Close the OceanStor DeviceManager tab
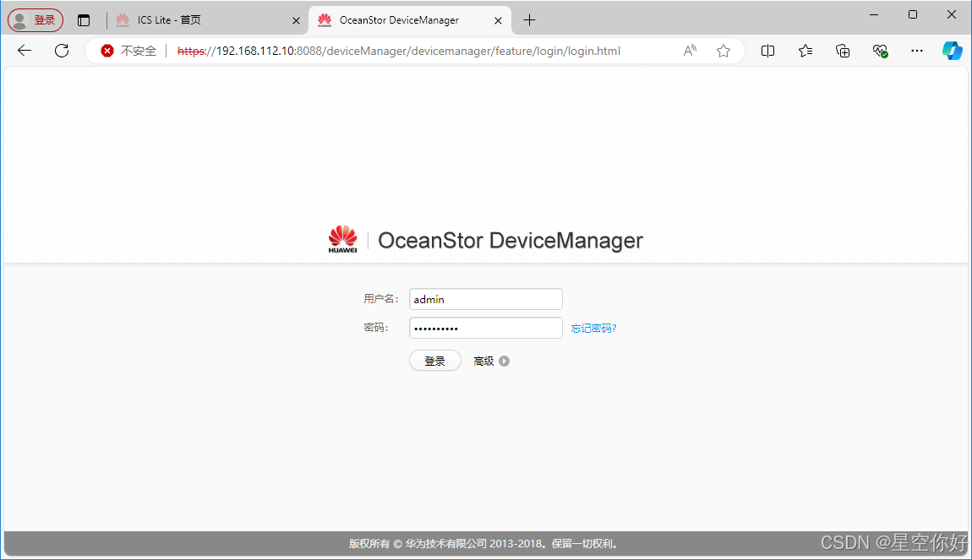Viewport: 972px width, 560px height. tap(498, 20)
